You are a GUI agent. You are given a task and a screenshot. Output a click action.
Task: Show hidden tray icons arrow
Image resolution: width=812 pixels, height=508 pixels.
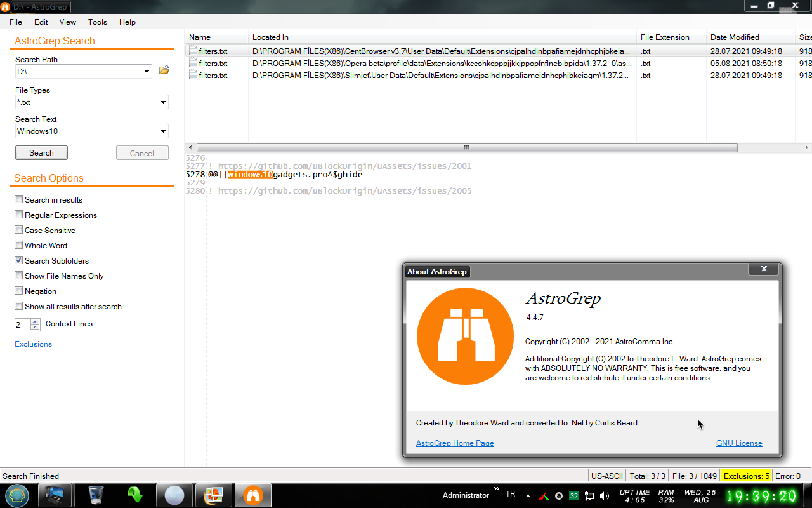click(x=528, y=496)
